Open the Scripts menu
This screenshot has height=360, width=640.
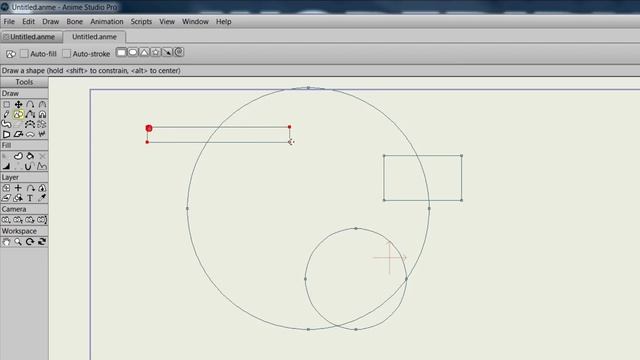coord(141,22)
